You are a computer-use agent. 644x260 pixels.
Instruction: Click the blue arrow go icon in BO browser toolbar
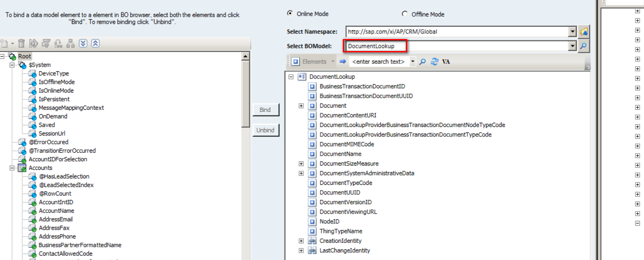(342, 61)
